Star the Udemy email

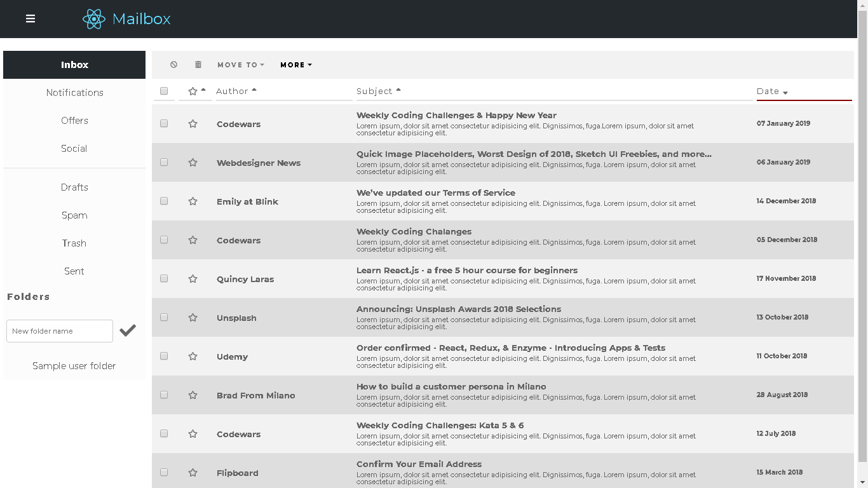pyautogui.click(x=193, y=356)
